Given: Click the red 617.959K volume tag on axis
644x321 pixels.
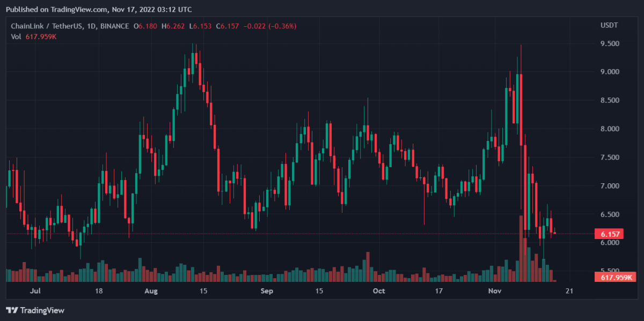Looking at the screenshot, I should tap(614, 277).
